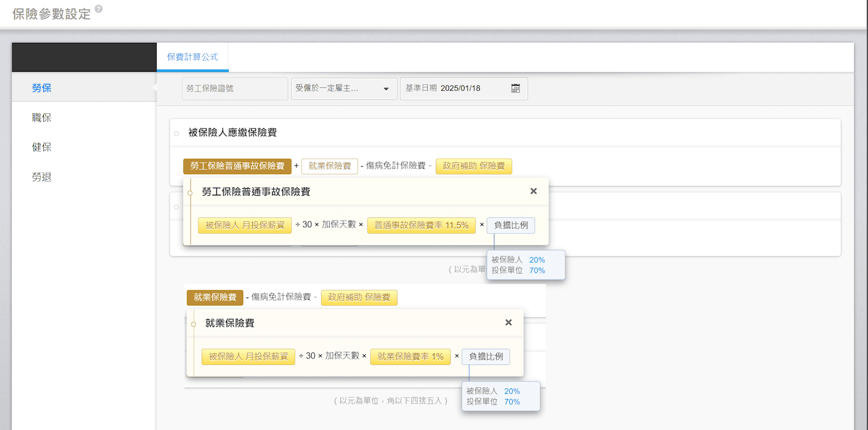Open the calendar date picker icon

coord(515,88)
